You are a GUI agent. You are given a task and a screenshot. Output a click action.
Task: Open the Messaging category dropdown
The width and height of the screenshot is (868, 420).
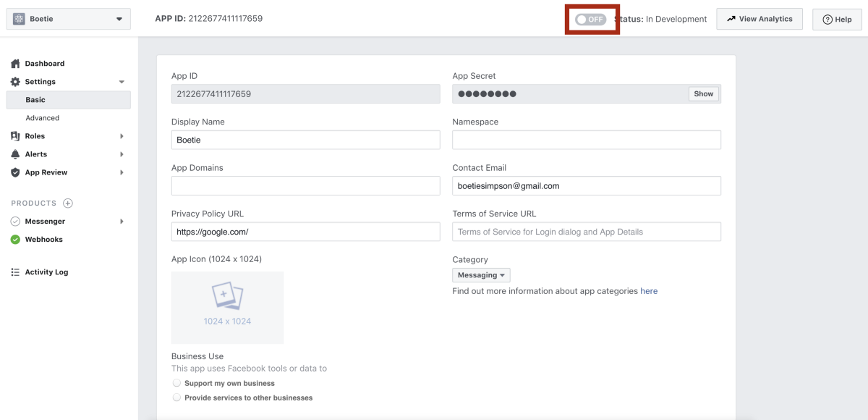(481, 275)
